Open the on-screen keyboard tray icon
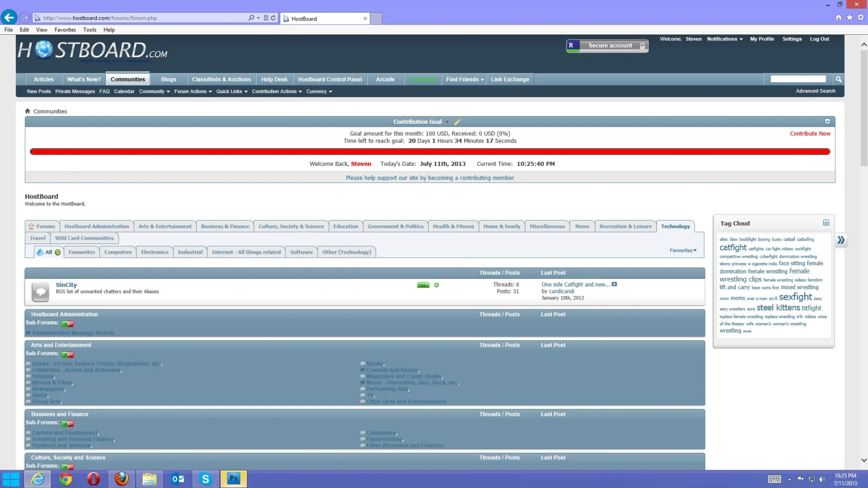The height and width of the screenshot is (488, 868). pyautogui.click(x=775, y=479)
